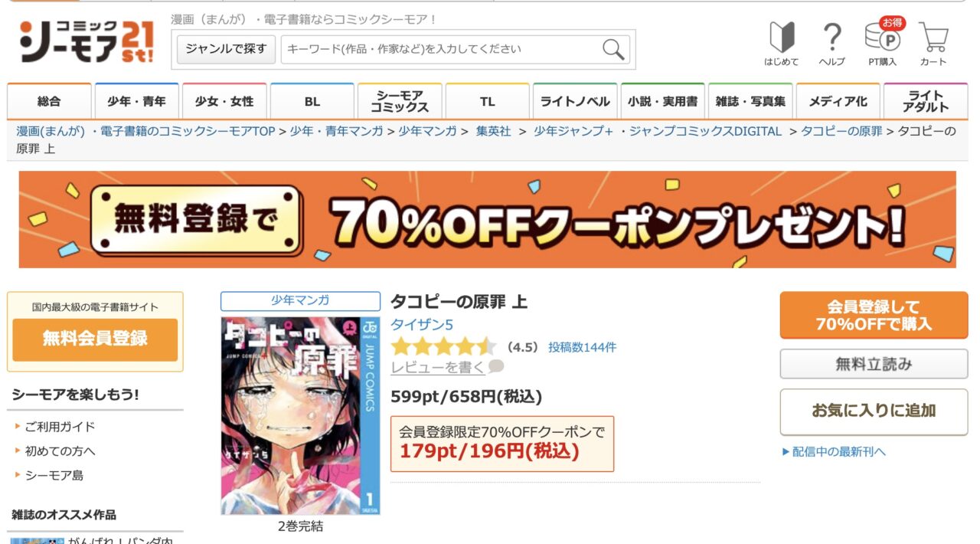This screenshot has width=980, height=544.
Task: Click the コミックシーモア site logo
Action: pos(87,42)
